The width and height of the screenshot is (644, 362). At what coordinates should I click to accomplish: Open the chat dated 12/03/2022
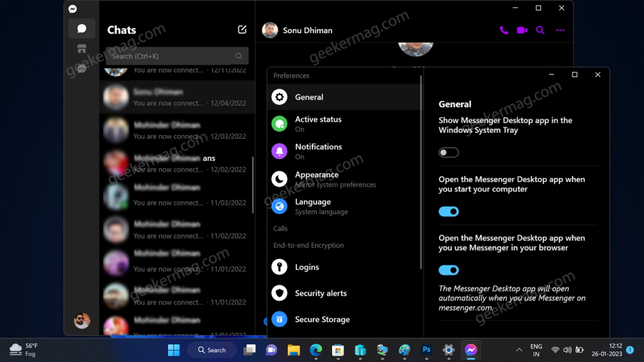point(177,131)
